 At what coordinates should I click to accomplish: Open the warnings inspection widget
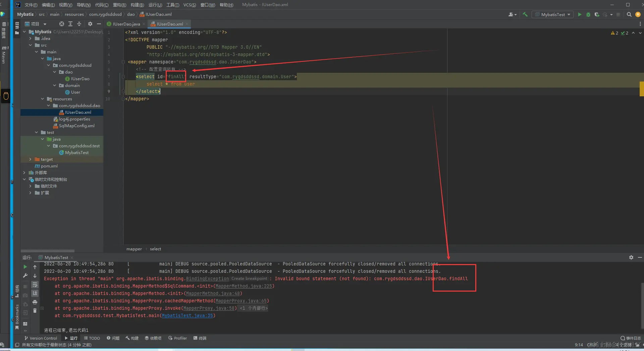(620, 33)
